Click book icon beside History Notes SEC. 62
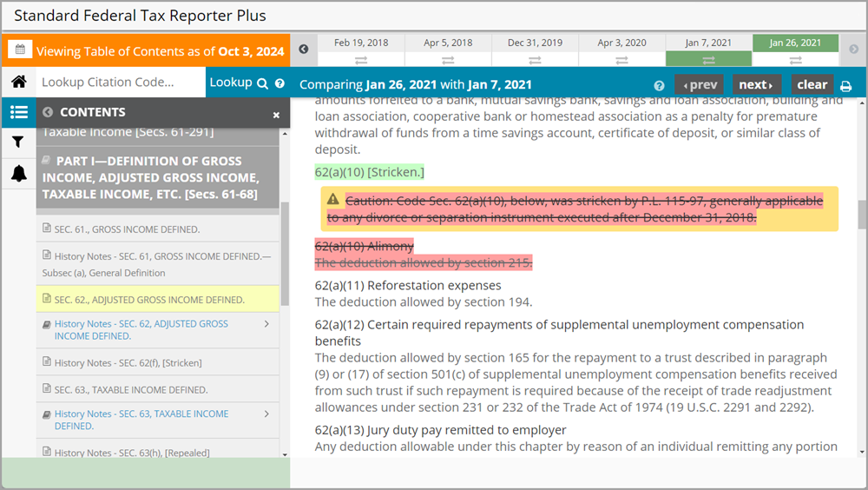 (47, 324)
